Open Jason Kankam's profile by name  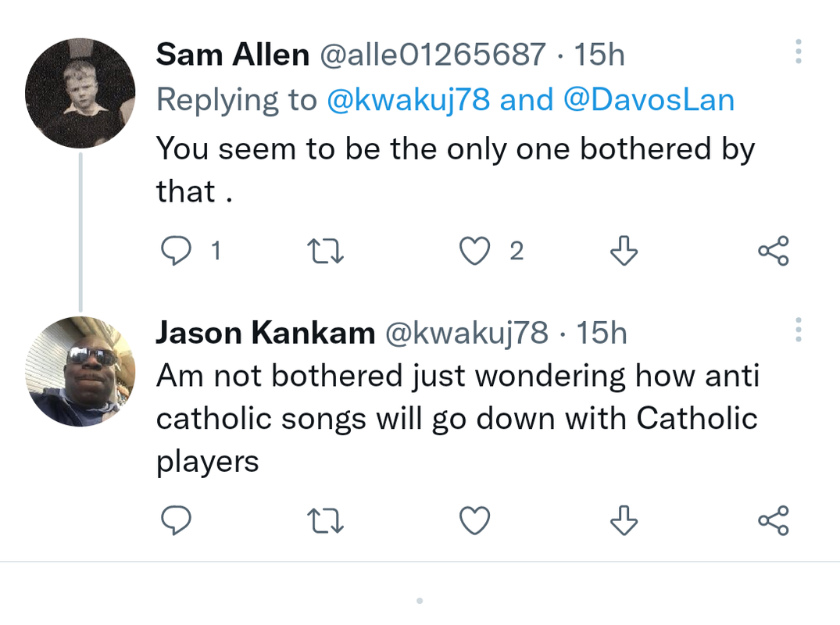[x=266, y=334]
